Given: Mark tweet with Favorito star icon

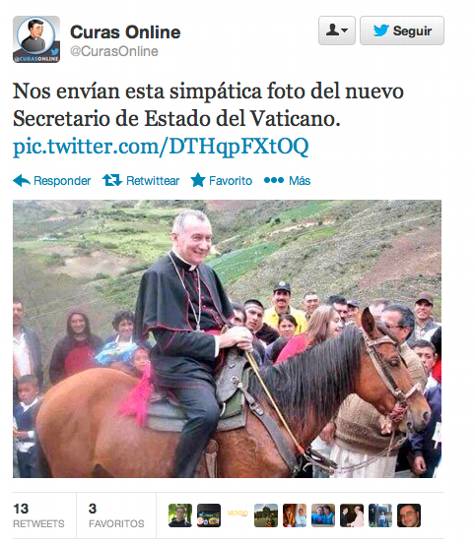Looking at the screenshot, I should 198,180.
